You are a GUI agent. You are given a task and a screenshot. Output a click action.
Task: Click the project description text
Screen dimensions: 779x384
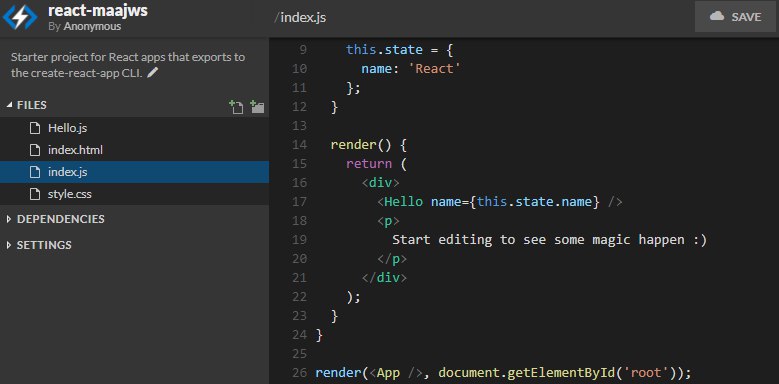(x=128, y=65)
